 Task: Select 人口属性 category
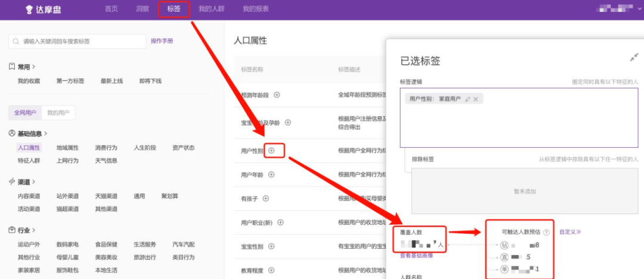[29, 148]
